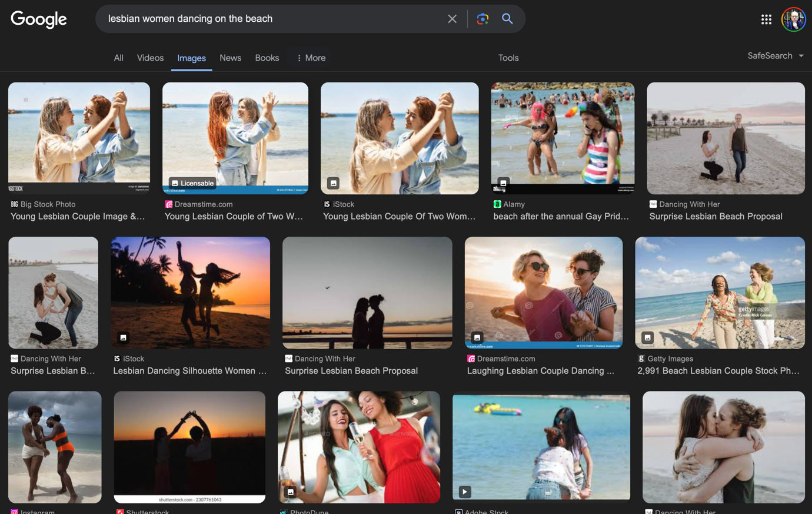Click the Google logo
The height and width of the screenshot is (514, 812).
tap(38, 19)
